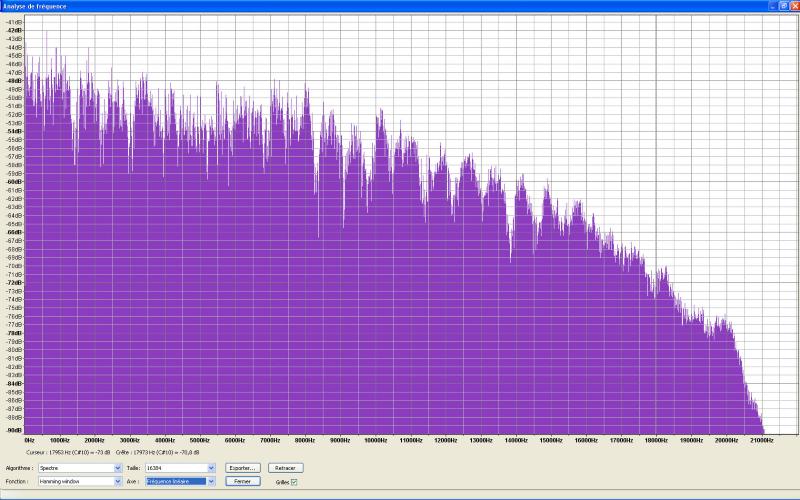Minimize the Analyse de fréquence window
Viewport: 800px width, 500px height.
[x=773, y=6]
